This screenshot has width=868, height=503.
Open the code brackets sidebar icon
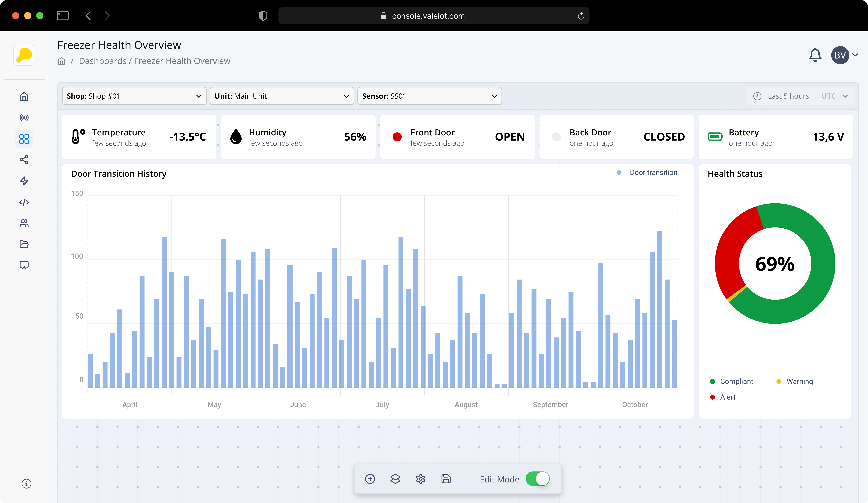pyautogui.click(x=24, y=202)
